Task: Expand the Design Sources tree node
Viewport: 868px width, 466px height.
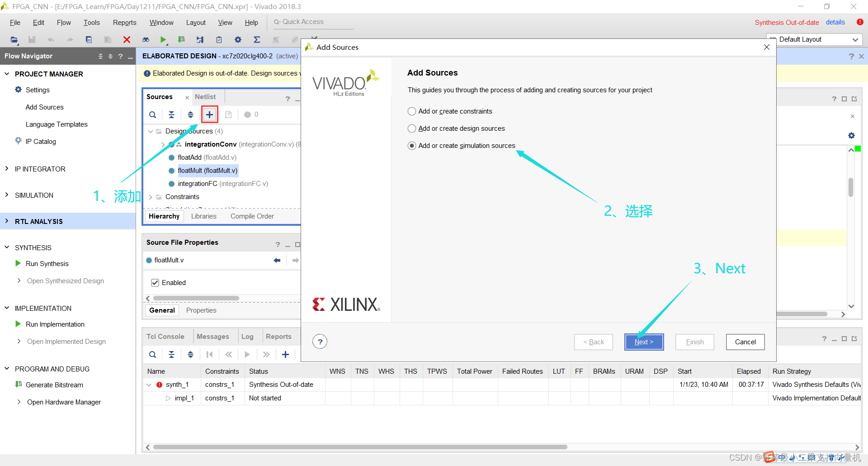Action: [151, 131]
